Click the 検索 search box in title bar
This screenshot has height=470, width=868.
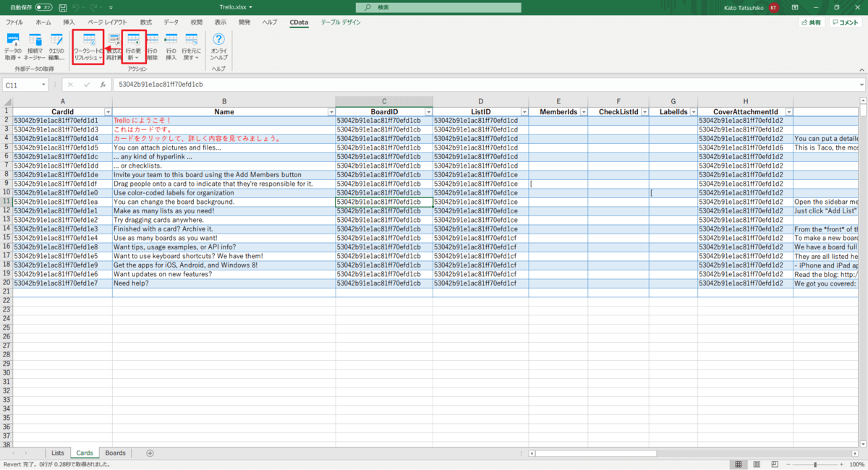[x=438, y=7]
